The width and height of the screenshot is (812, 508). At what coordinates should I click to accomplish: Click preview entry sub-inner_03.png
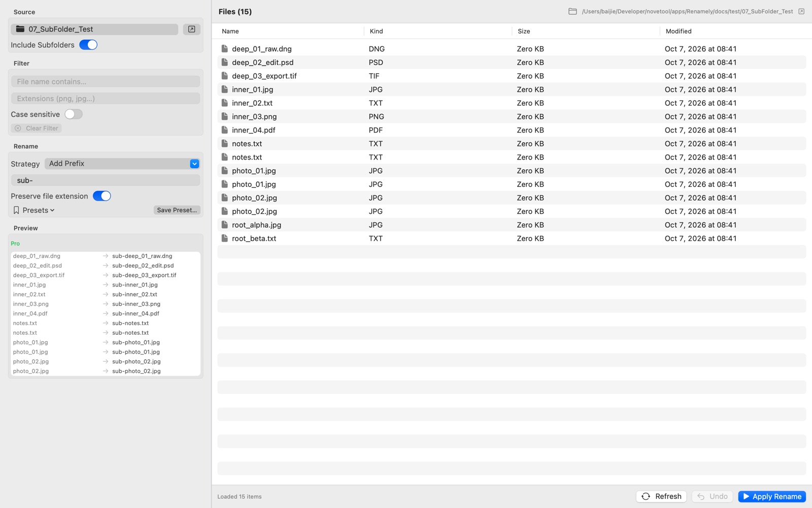click(136, 304)
